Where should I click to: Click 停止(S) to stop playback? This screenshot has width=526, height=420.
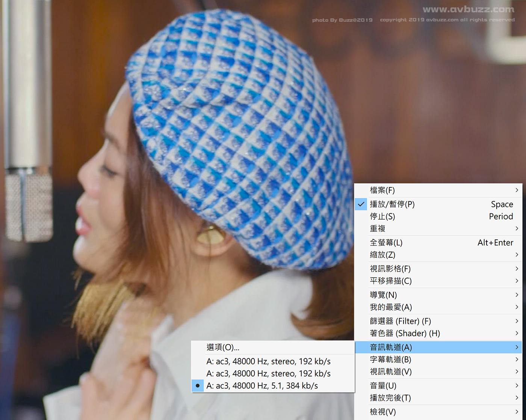(382, 216)
